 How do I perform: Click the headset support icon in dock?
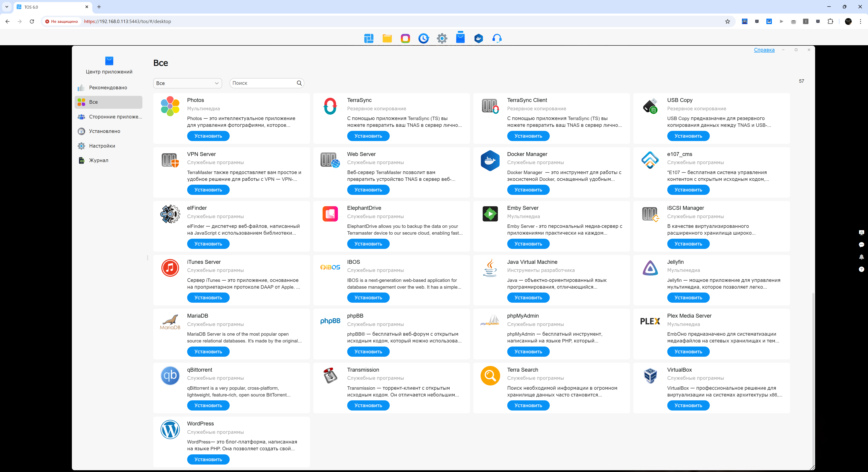[x=497, y=38]
